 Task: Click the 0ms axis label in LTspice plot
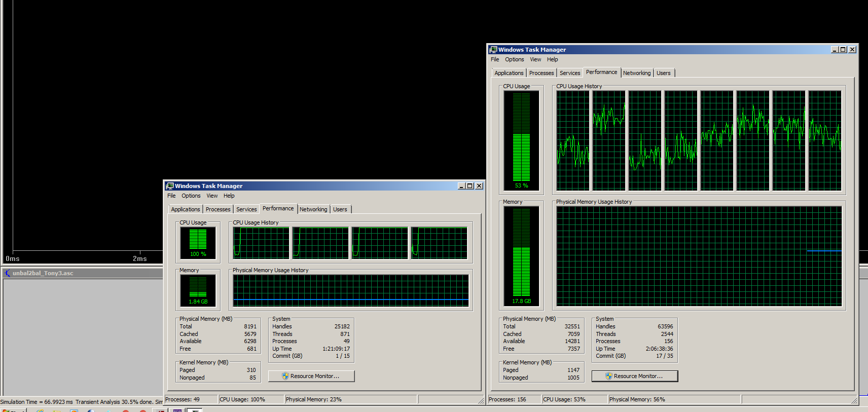pyautogui.click(x=13, y=258)
